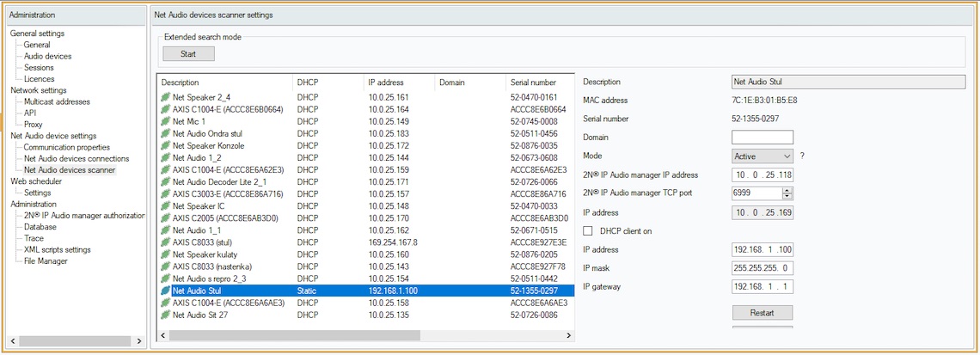
Task: Click the Restart button
Action: pyautogui.click(x=763, y=313)
